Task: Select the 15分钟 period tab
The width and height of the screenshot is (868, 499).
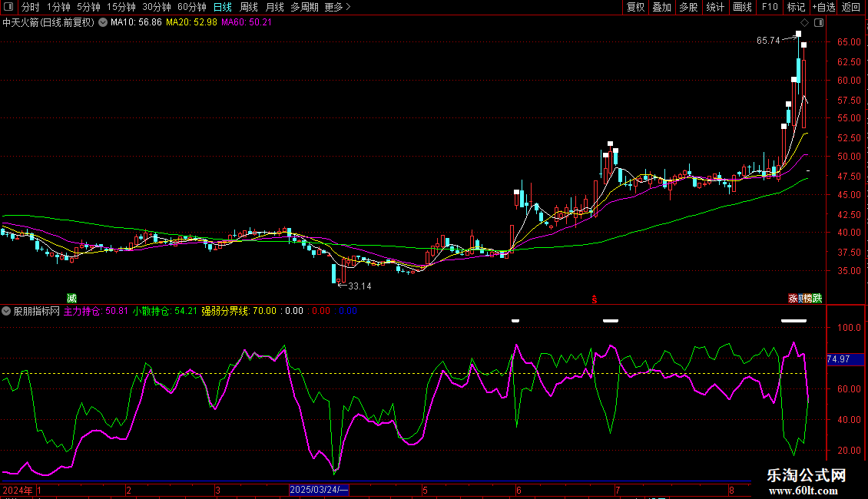Action: tap(121, 7)
